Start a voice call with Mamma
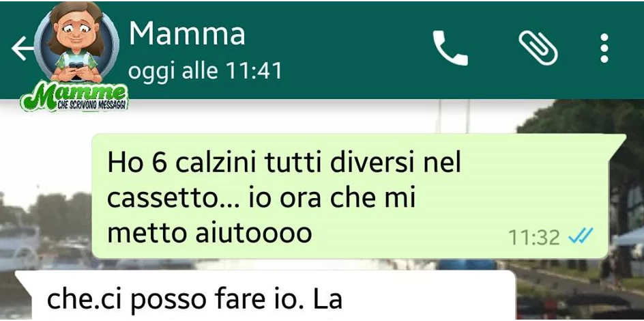Screen dimensions: 644x321 click(450, 48)
